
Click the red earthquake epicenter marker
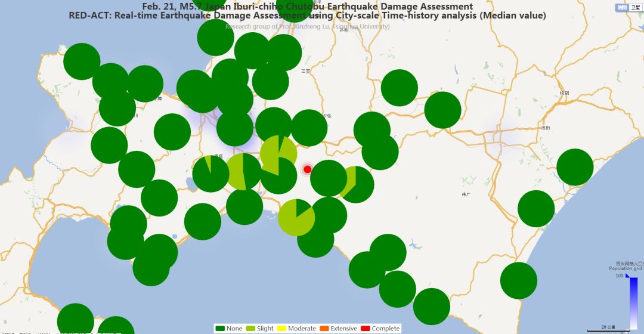pos(307,169)
